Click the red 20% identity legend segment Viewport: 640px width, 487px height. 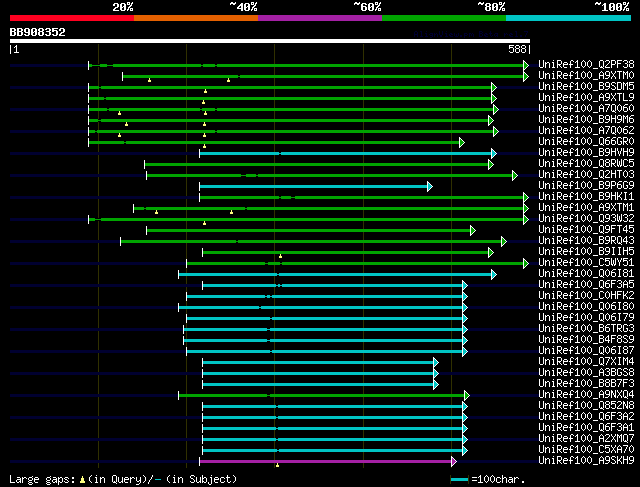(72, 18)
